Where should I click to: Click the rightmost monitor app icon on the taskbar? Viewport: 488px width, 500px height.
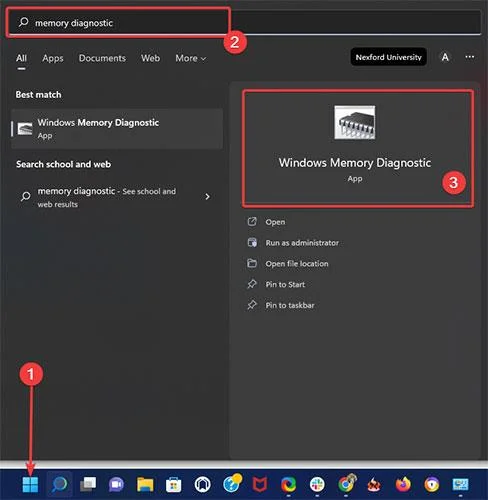460,484
